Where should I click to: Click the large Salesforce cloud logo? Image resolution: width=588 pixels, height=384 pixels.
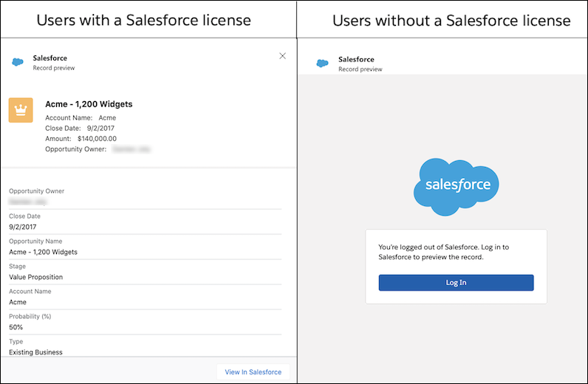click(x=456, y=186)
